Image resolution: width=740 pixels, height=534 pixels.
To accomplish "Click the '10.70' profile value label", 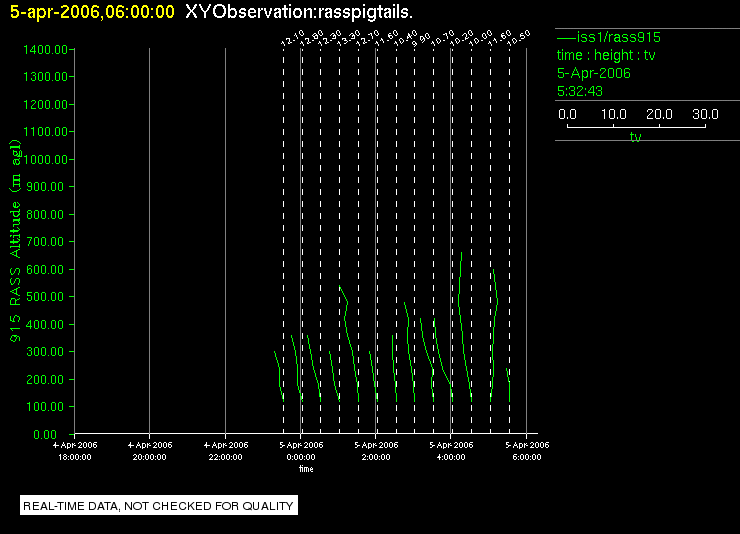I will click(x=443, y=38).
